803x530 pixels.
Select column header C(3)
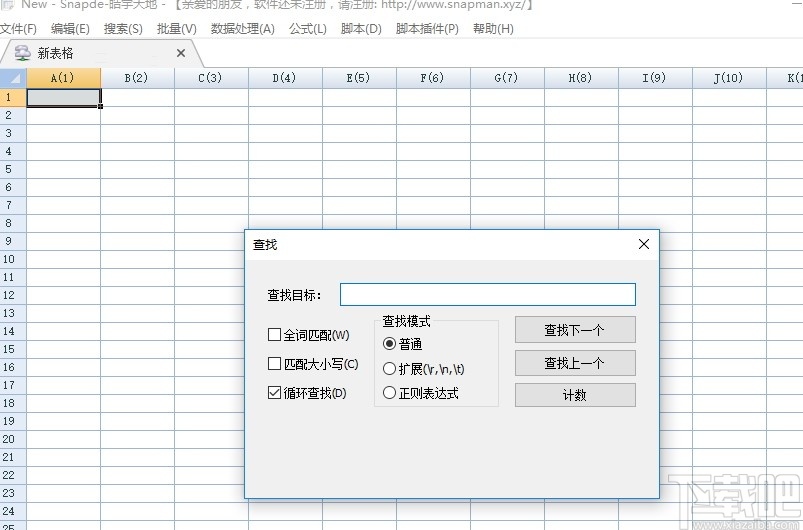click(x=211, y=78)
